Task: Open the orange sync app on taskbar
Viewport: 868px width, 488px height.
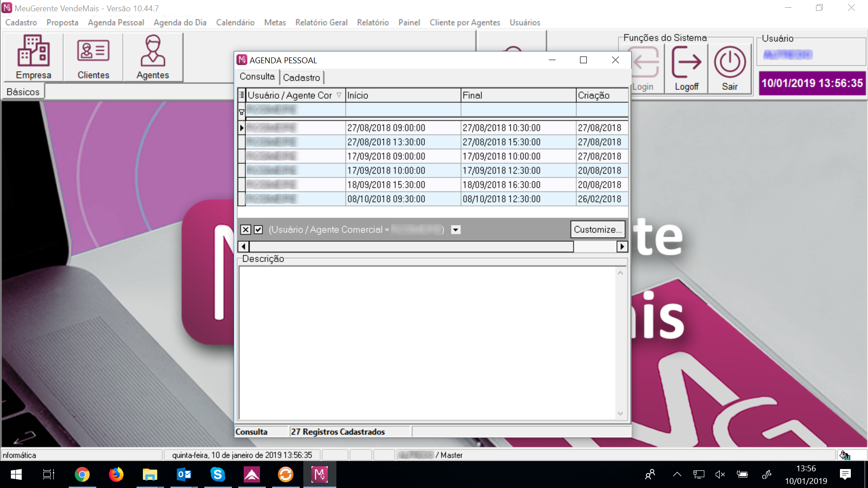Action: coord(285,474)
